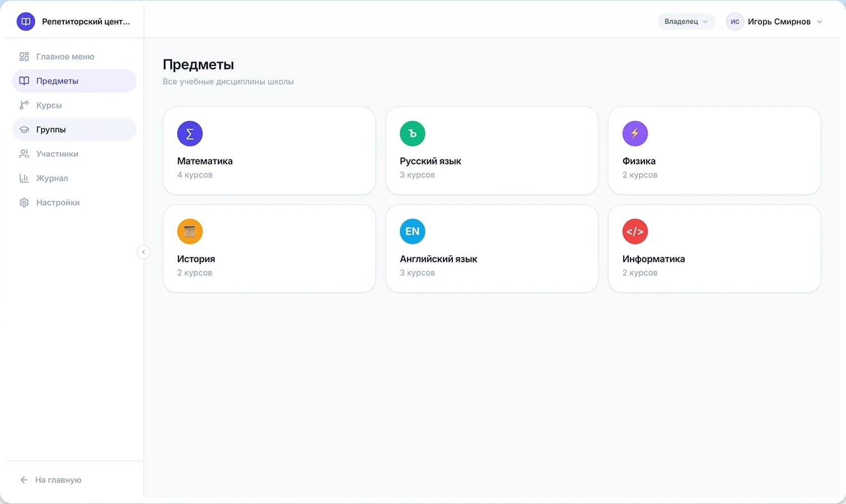Viewport: 846px width, 504px height.
Task: Click the История subject title
Action: 196,259
